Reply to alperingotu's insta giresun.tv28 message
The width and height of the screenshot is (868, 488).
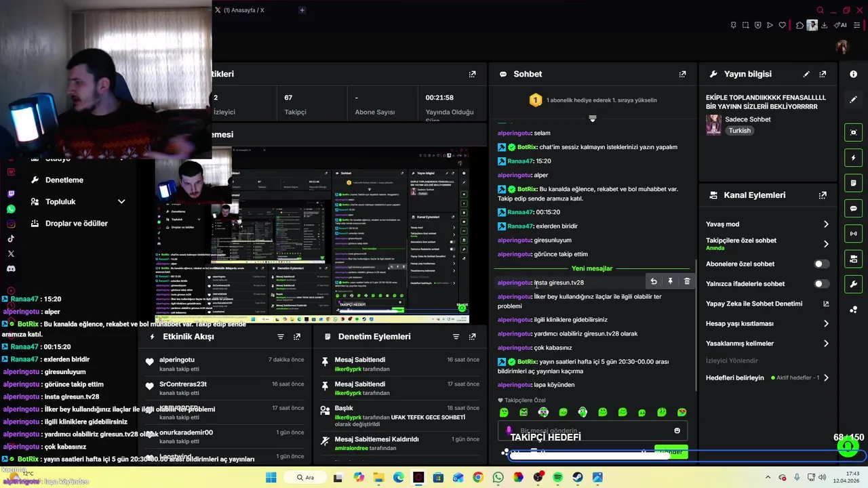click(654, 281)
